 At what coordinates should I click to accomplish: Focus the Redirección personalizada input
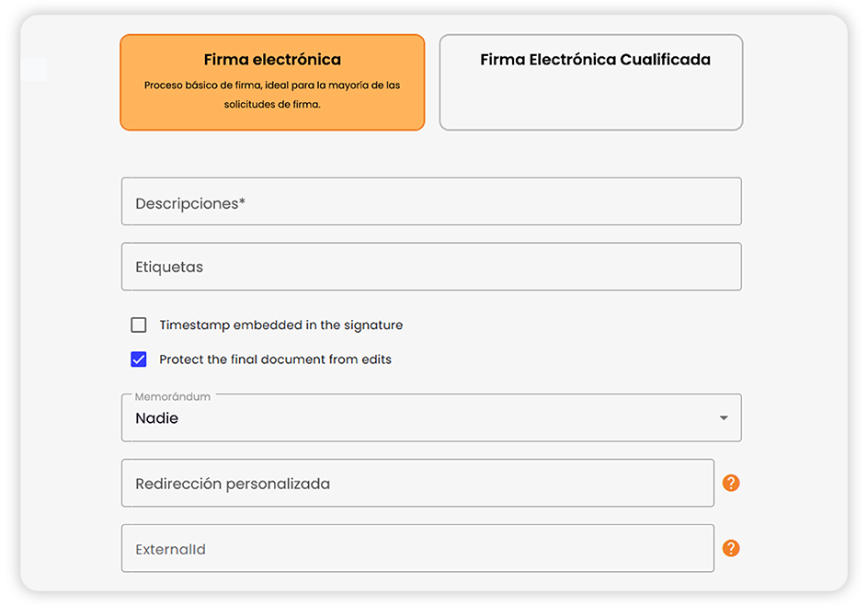click(418, 483)
